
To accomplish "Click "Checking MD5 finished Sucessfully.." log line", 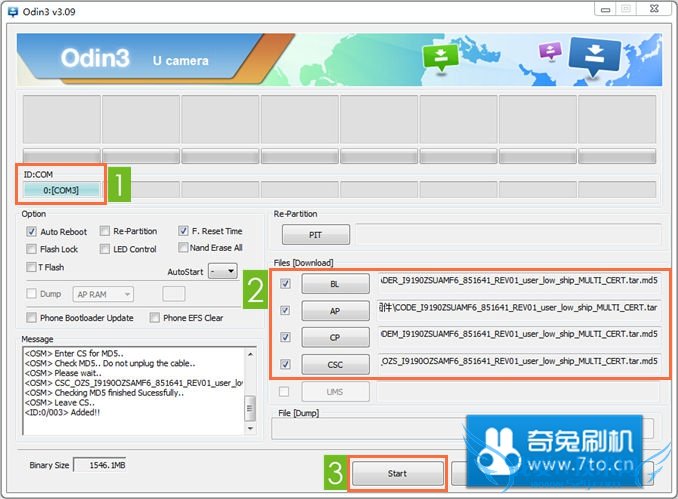I will click(104, 393).
